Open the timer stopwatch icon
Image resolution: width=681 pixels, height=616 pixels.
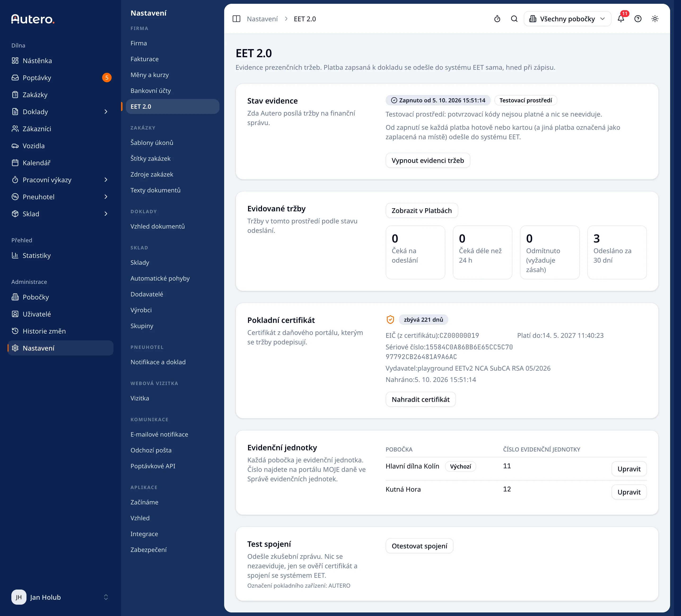point(497,19)
